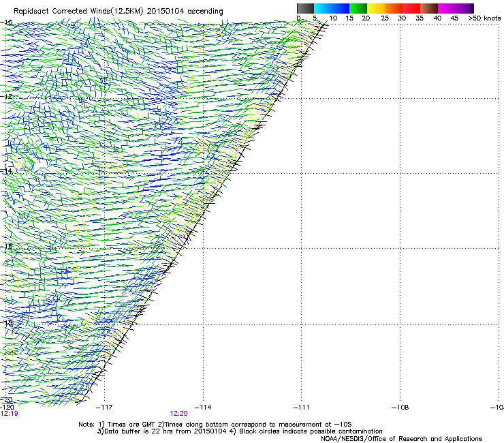Click the '-114' longitude axis label

[x=203, y=408]
